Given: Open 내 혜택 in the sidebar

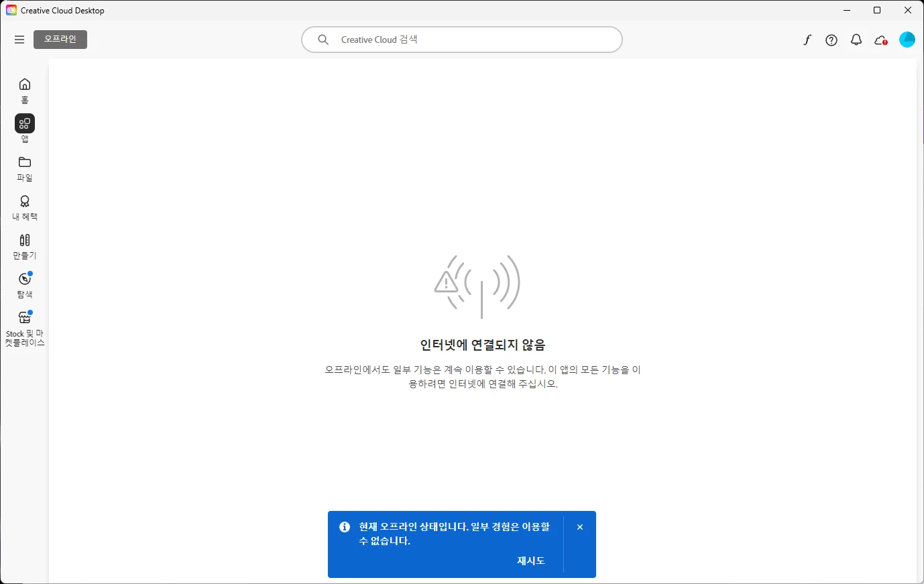Looking at the screenshot, I should [x=25, y=208].
